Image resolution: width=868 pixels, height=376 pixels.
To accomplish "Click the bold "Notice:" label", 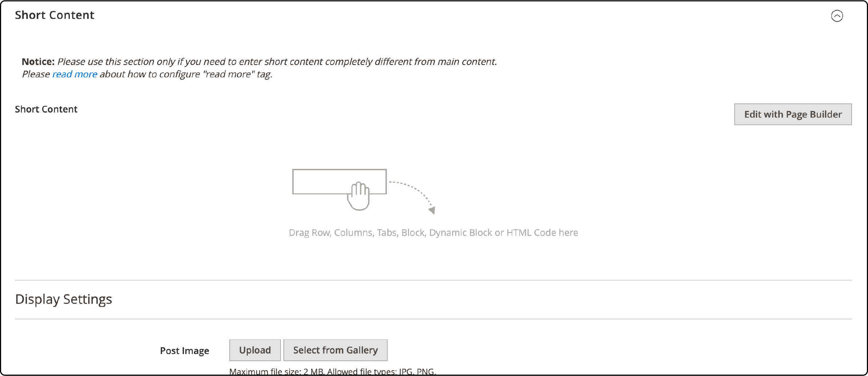I will point(38,62).
